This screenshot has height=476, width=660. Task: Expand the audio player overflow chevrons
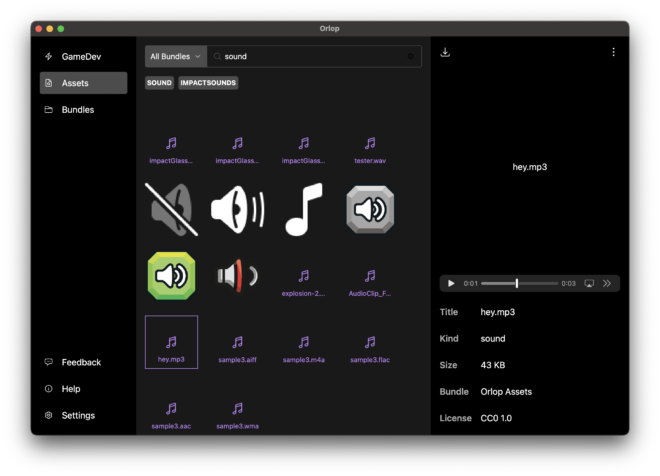tap(606, 284)
